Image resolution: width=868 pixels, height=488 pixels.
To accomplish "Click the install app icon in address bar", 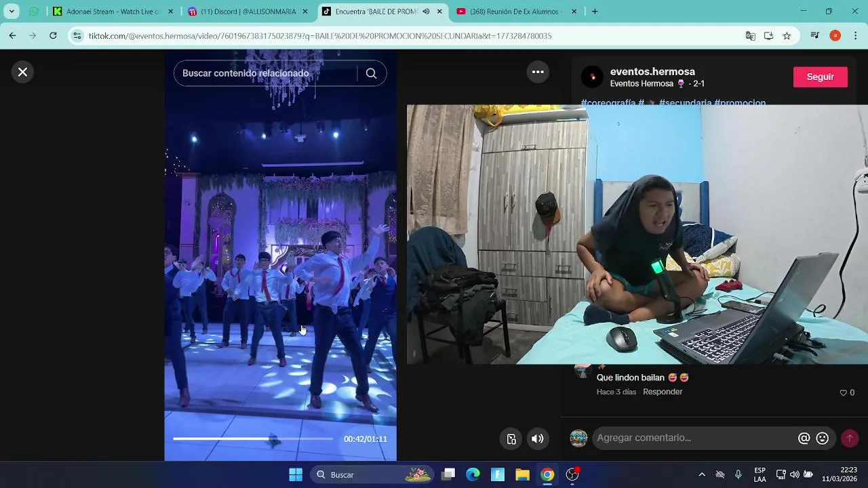I will click(x=768, y=36).
